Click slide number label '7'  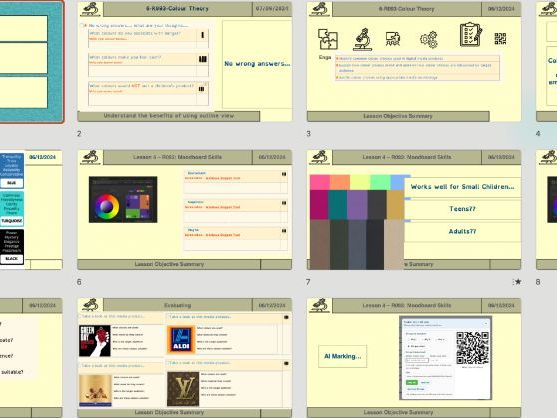308,282
